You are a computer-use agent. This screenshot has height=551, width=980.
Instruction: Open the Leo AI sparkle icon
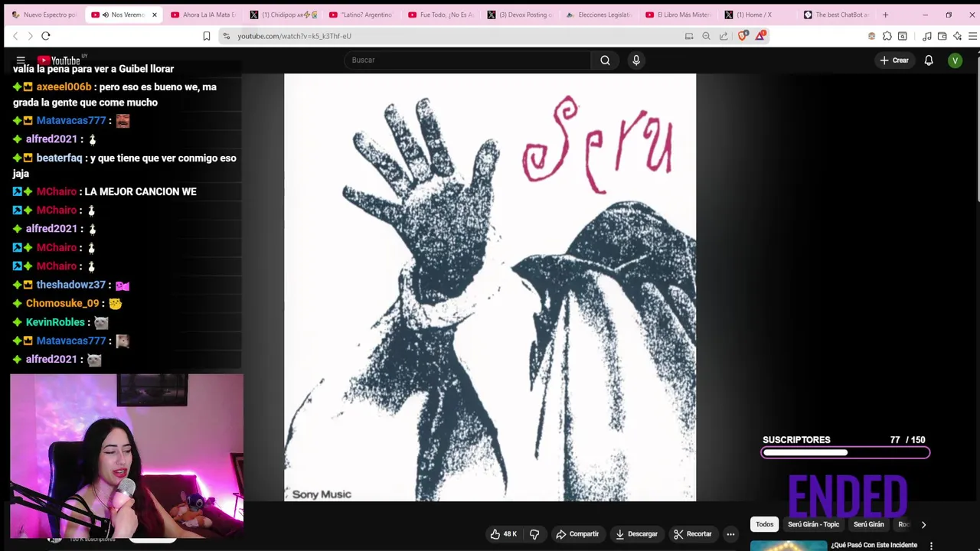coord(957,36)
